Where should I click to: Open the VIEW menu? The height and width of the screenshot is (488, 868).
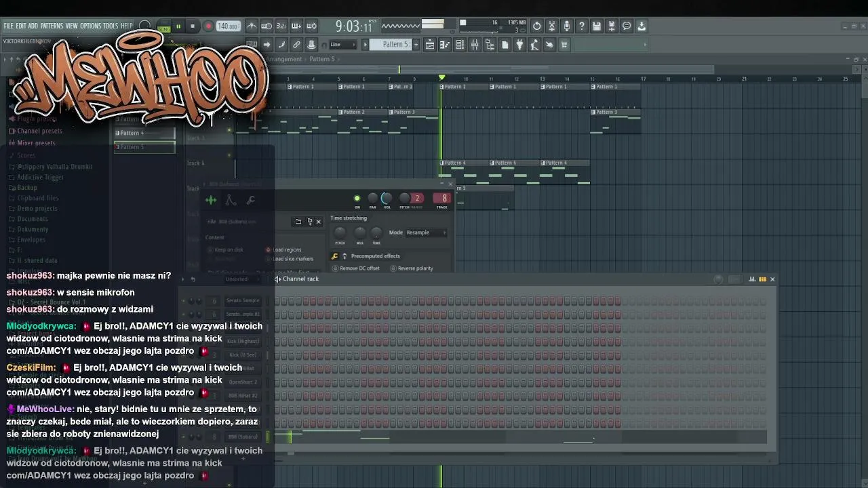[x=71, y=26]
